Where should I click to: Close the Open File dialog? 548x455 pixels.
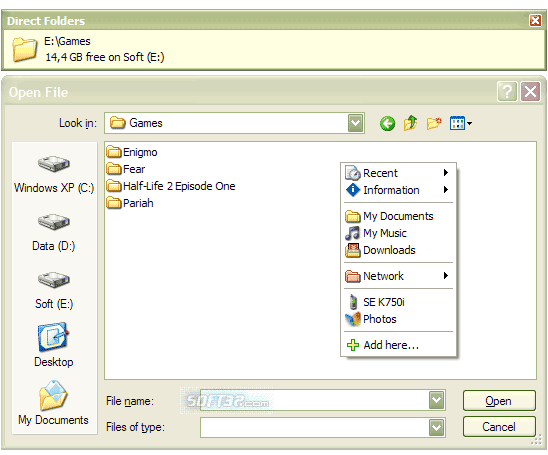531,92
